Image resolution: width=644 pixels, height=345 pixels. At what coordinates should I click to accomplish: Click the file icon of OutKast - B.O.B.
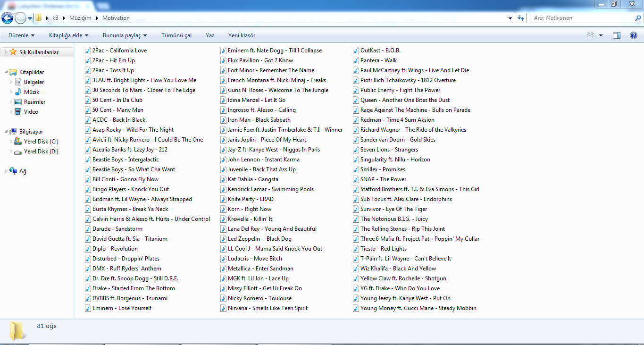(x=356, y=50)
